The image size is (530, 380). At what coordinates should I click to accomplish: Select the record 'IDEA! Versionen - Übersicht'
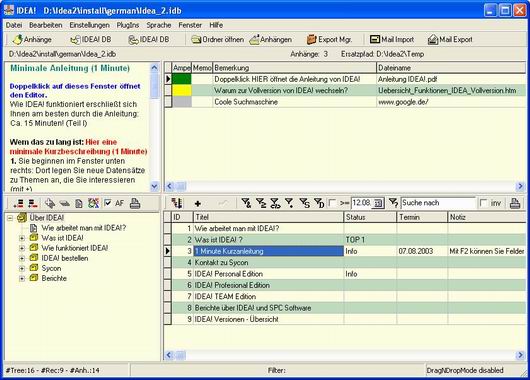click(237, 319)
